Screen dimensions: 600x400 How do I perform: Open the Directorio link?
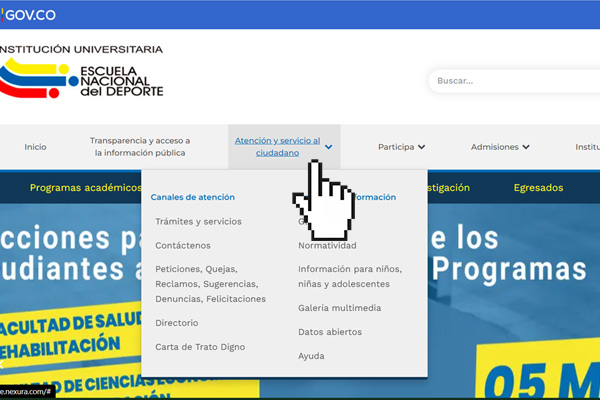click(x=177, y=323)
